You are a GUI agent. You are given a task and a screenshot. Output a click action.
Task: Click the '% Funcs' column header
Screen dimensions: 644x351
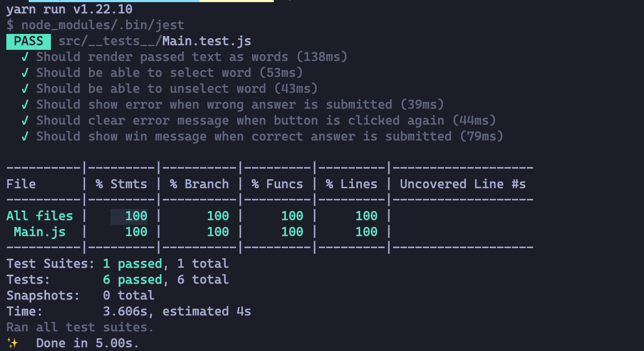tap(277, 184)
